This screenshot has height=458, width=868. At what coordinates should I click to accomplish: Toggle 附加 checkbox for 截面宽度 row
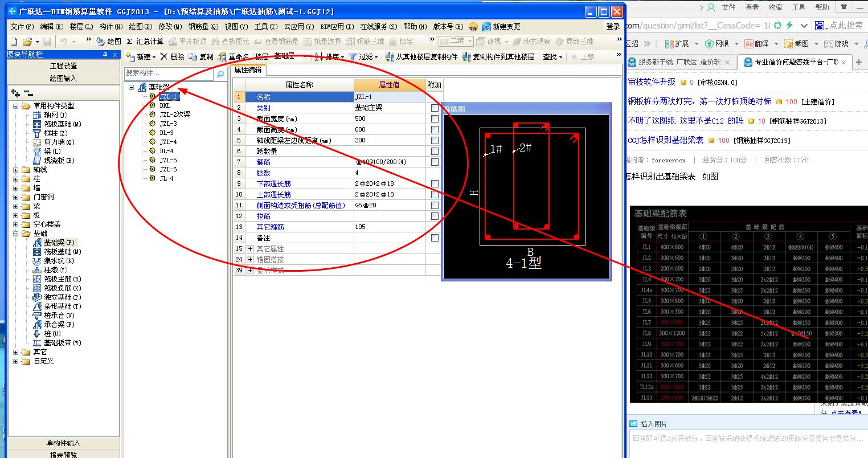click(435, 118)
